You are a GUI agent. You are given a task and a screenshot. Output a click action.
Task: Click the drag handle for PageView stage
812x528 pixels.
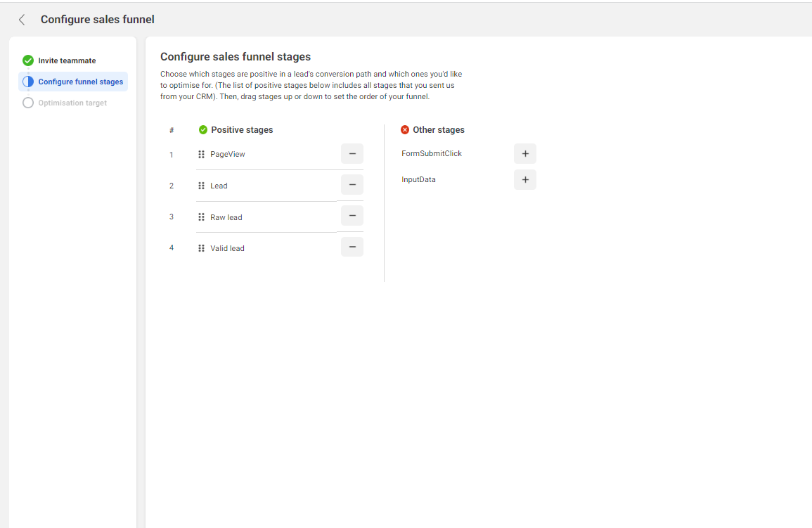click(202, 154)
